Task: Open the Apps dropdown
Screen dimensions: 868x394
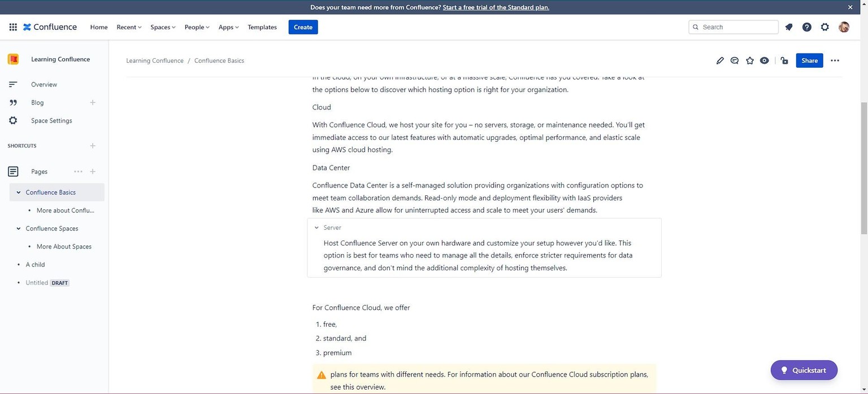Action: (x=228, y=27)
